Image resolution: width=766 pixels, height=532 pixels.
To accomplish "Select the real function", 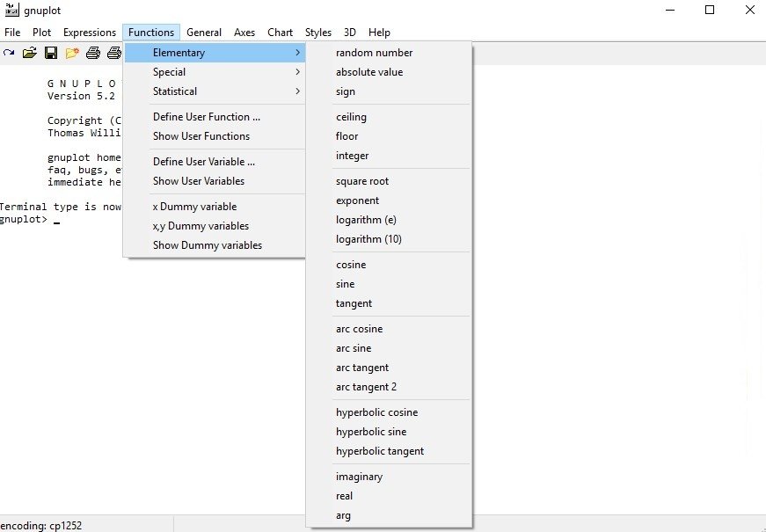I will (x=390, y=496).
